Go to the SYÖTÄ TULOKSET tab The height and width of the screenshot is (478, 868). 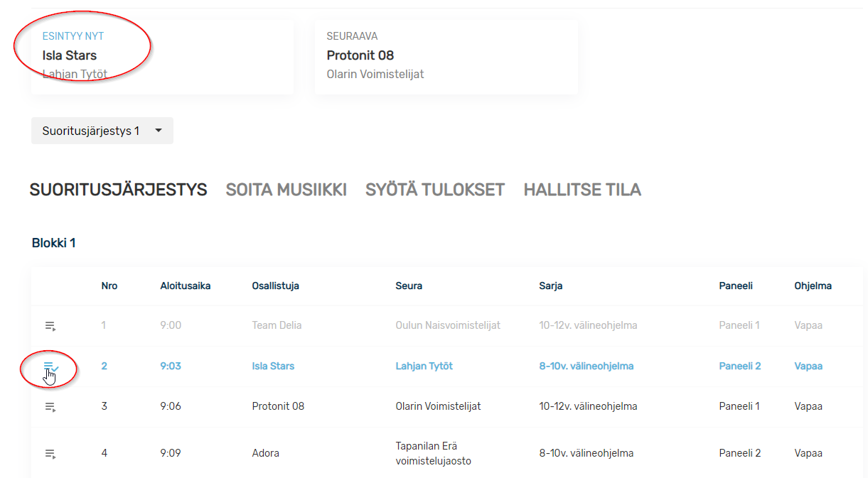(x=434, y=190)
